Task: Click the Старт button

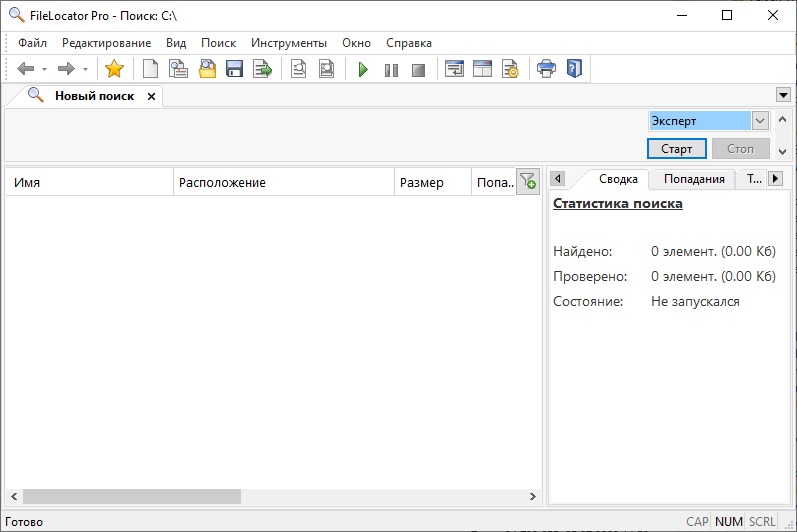Action: (677, 149)
